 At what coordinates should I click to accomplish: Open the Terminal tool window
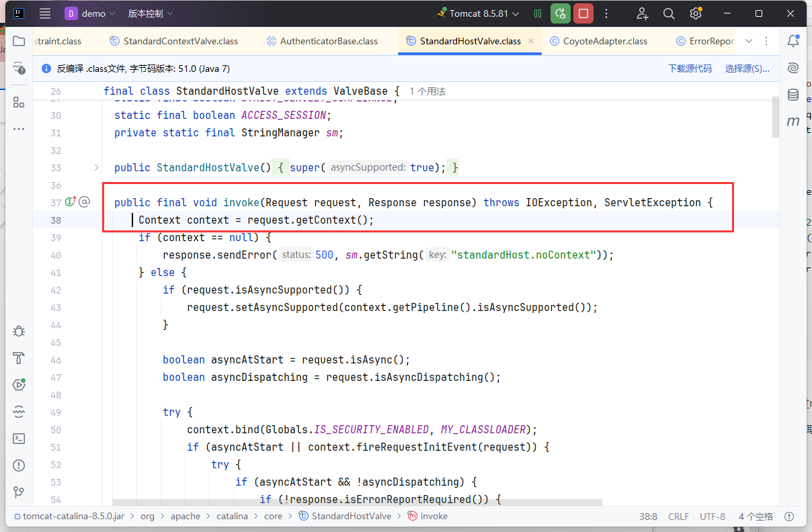19,439
